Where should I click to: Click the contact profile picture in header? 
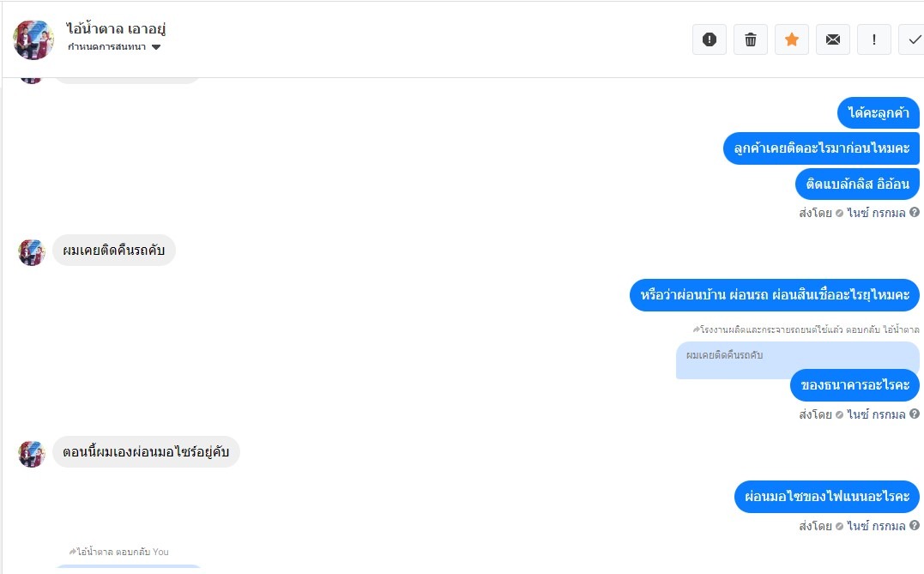tap(33, 39)
